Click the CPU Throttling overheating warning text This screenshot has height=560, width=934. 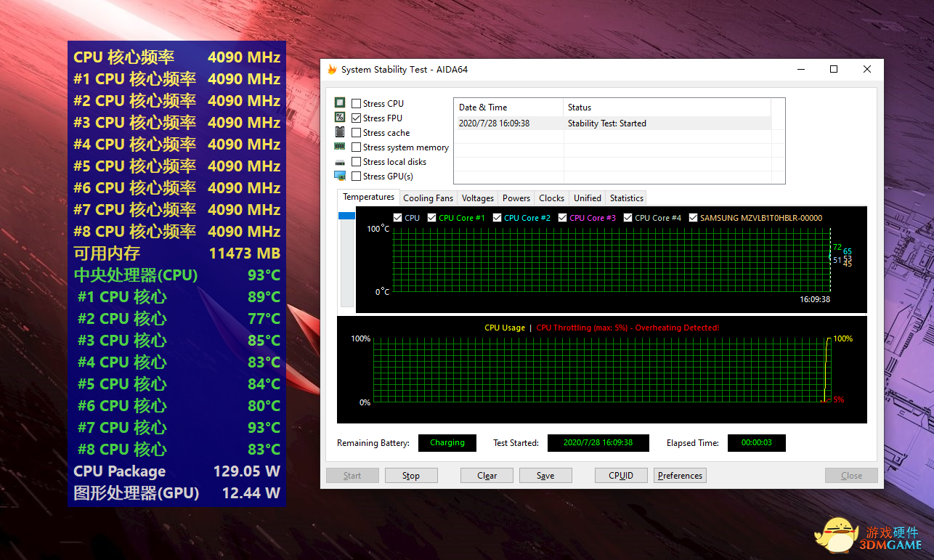pyautogui.click(x=628, y=328)
